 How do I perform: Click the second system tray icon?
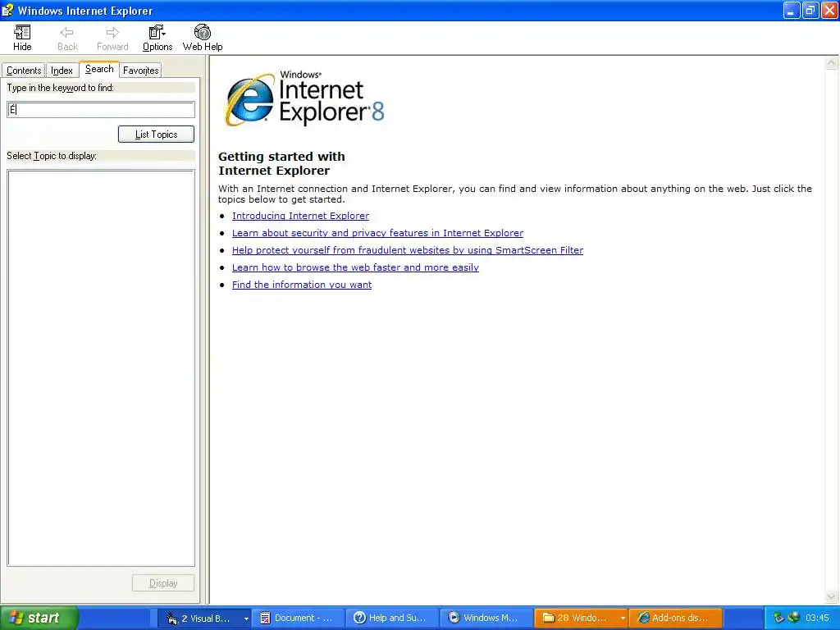pyautogui.click(x=793, y=618)
